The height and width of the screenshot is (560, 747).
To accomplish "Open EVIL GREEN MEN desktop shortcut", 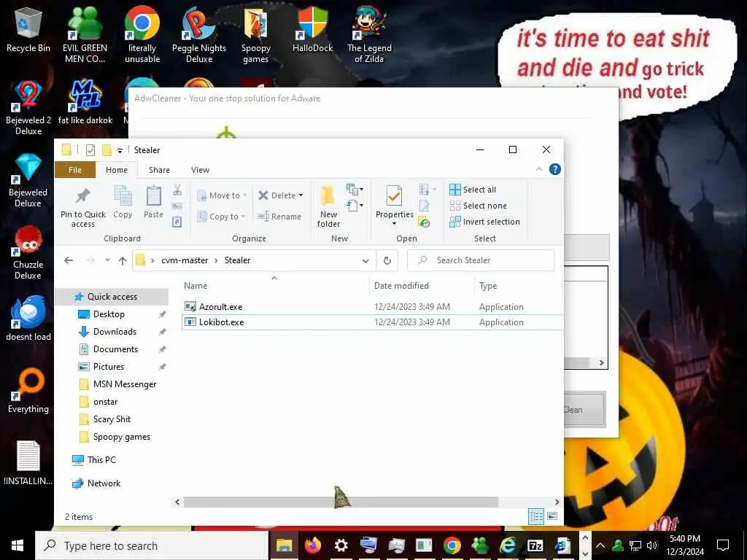I will coord(85,35).
